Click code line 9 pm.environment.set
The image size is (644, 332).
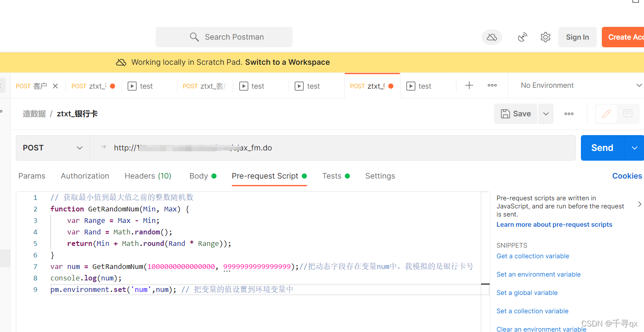pos(172,289)
